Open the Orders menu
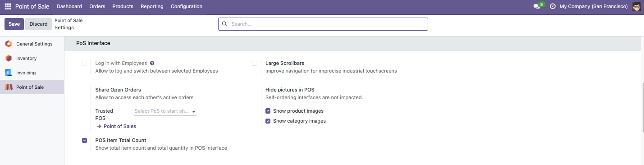644x165 pixels. point(97,6)
